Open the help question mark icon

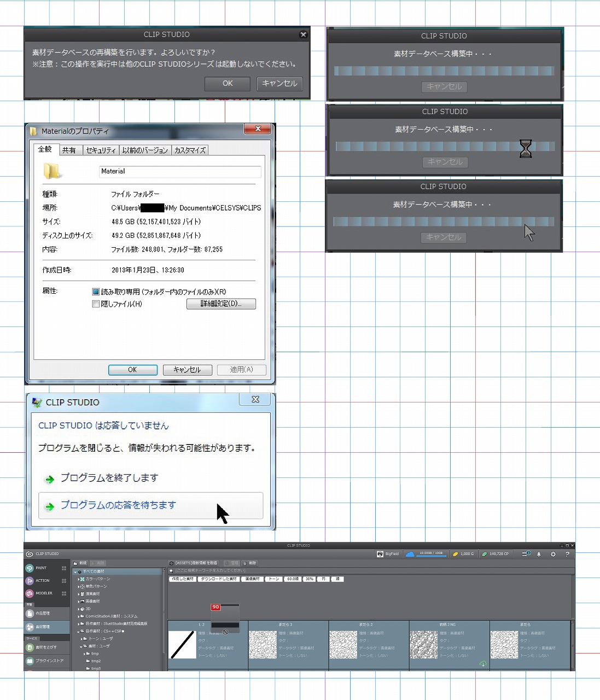point(567,554)
